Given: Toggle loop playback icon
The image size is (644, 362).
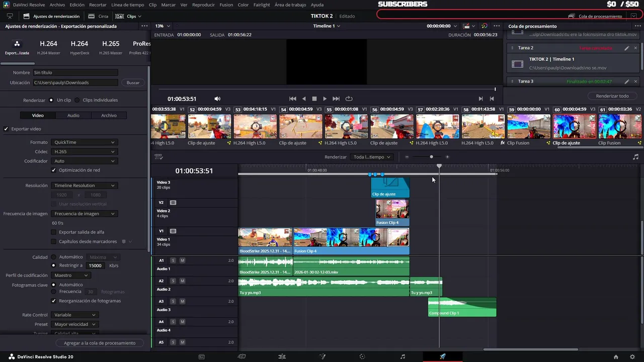Looking at the screenshot, I should coord(349,99).
